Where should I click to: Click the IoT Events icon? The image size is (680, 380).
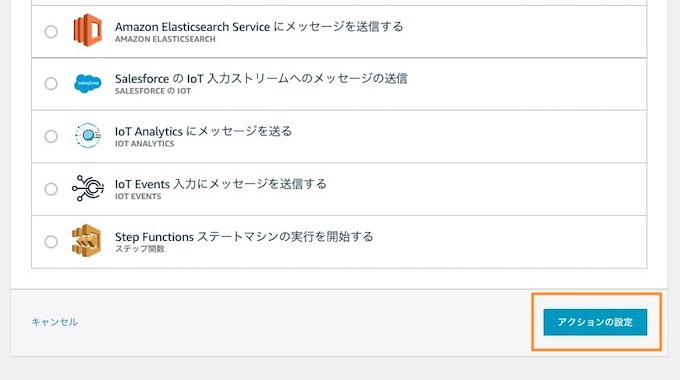88,188
